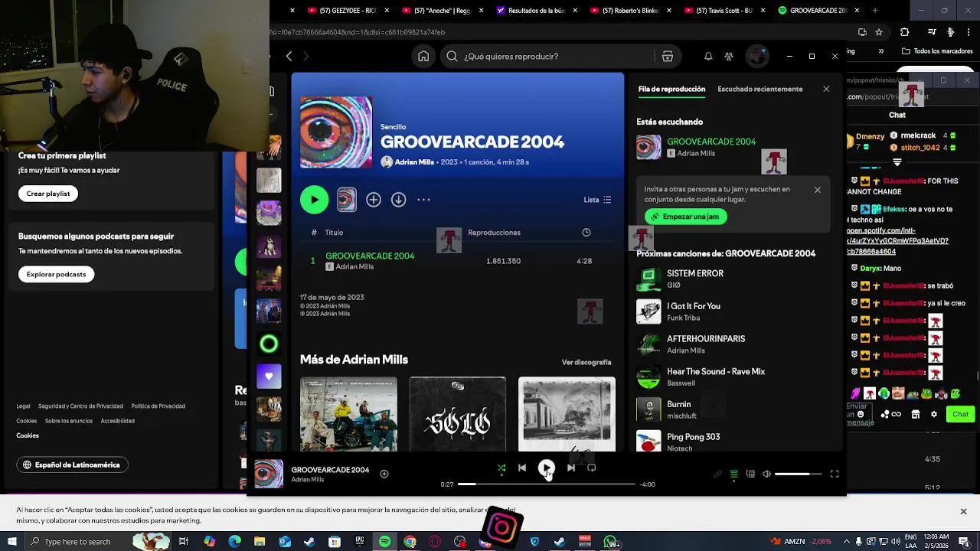Screen dimensions: 980x551
Task: Go back with the left arrow in Spotify
Action: point(289,56)
